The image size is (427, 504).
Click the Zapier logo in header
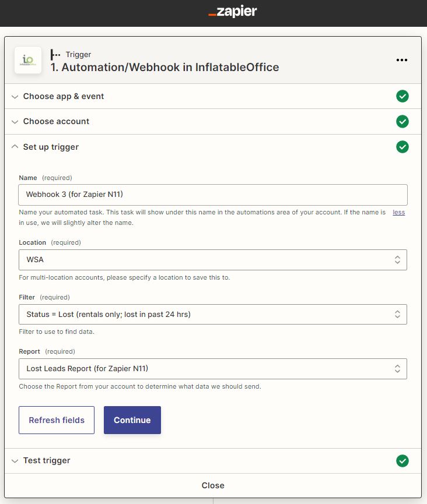232,12
